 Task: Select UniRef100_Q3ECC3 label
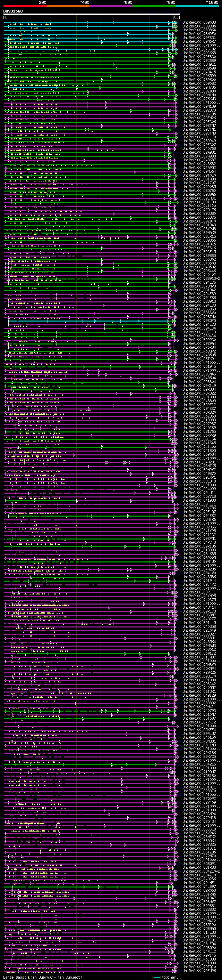199,332
